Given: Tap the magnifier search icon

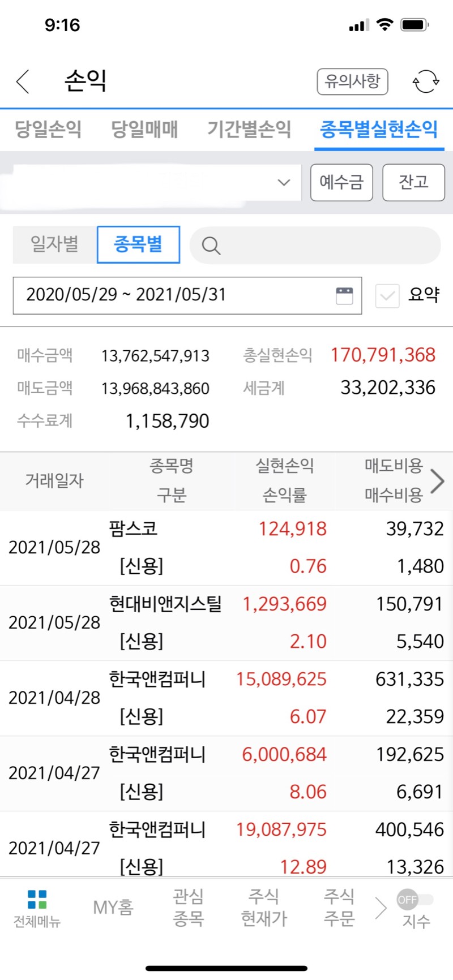Looking at the screenshot, I should point(211,246).
